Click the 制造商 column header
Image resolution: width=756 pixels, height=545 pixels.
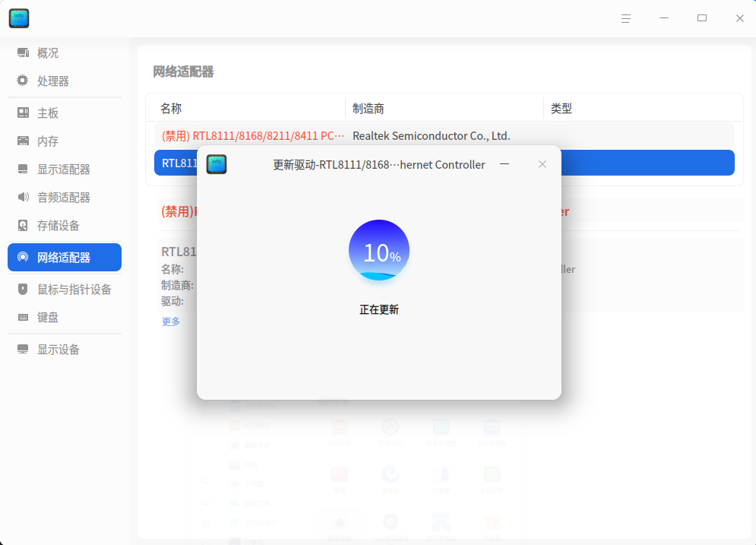(369, 109)
